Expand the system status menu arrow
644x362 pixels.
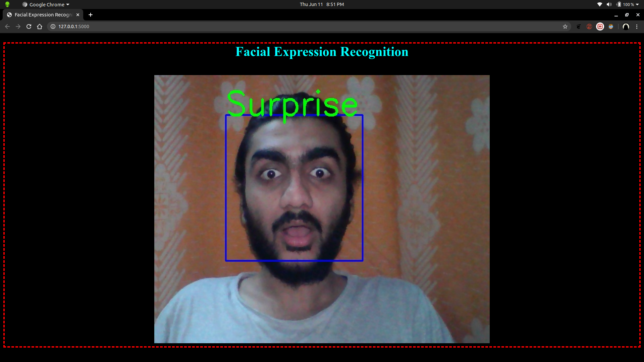(637, 4)
